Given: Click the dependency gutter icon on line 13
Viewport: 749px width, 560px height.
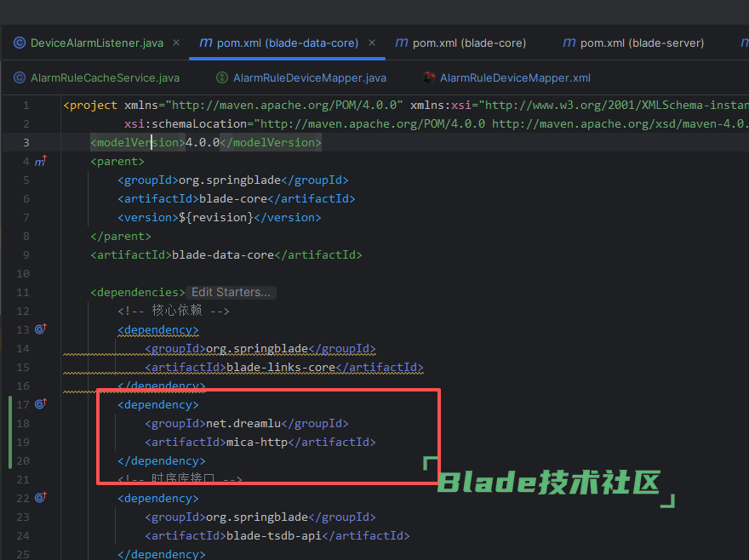Looking at the screenshot, I should point(40,329).
